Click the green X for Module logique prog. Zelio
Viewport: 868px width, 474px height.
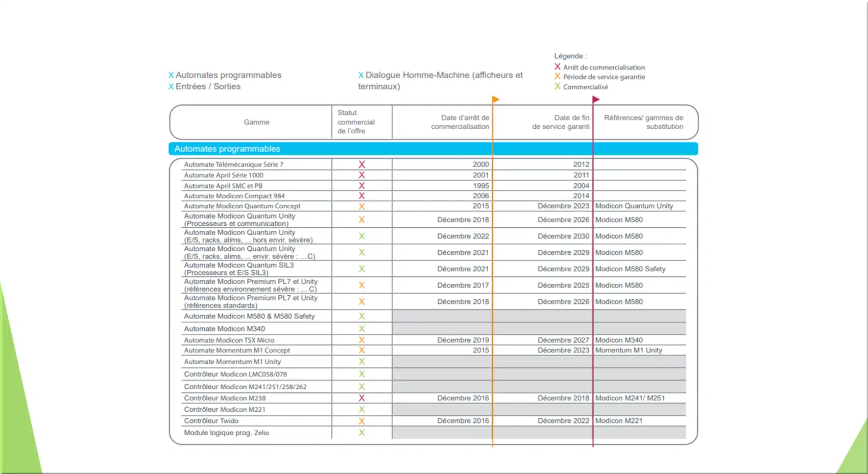pyautogui.click(x=361, y=433)
